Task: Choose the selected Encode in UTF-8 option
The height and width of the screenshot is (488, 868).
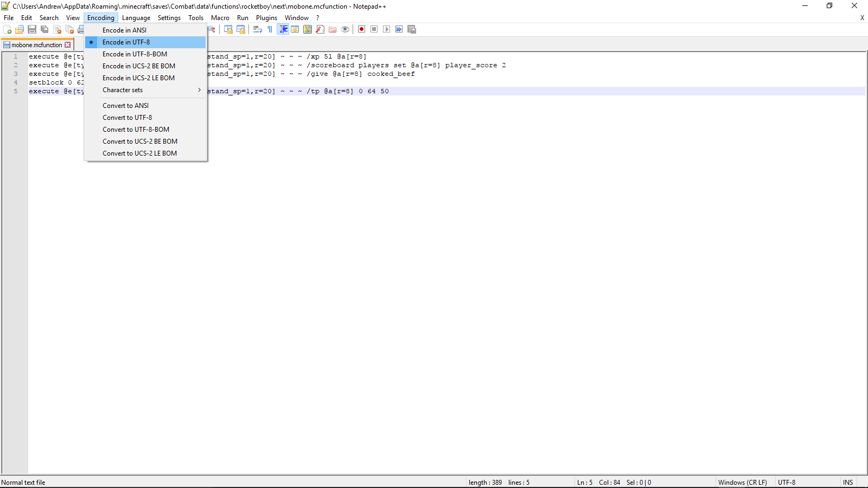Action: 145,42
